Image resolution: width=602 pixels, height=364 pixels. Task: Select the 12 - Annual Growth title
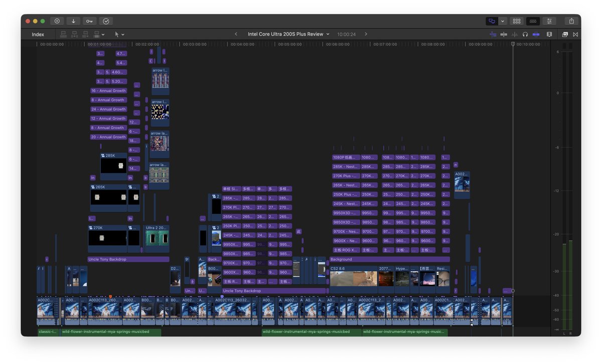[x=108, y=118]
